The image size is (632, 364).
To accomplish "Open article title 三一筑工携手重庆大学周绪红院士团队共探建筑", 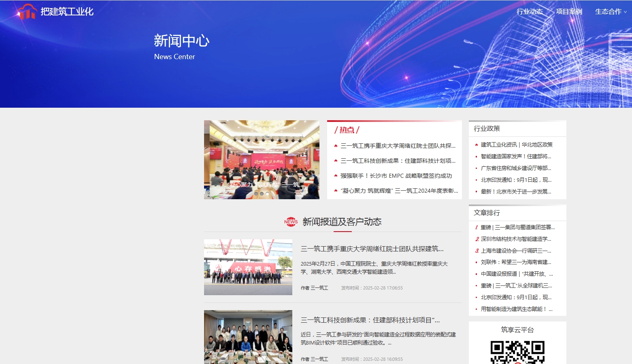I will tap(372, 249).
